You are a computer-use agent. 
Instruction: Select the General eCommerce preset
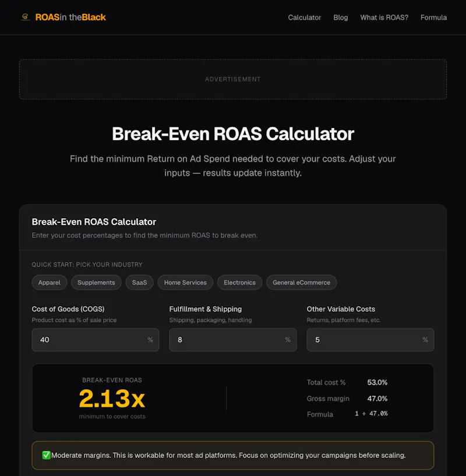coord(301,282)
